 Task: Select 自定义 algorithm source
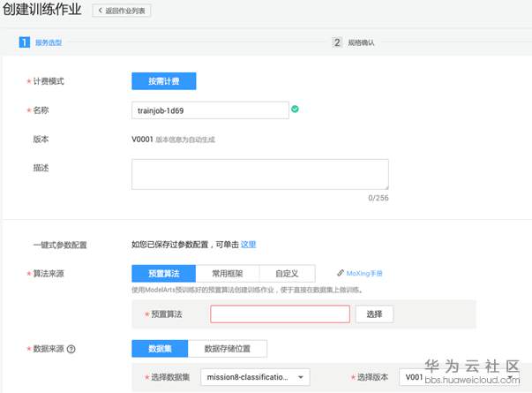click(287, 274)
